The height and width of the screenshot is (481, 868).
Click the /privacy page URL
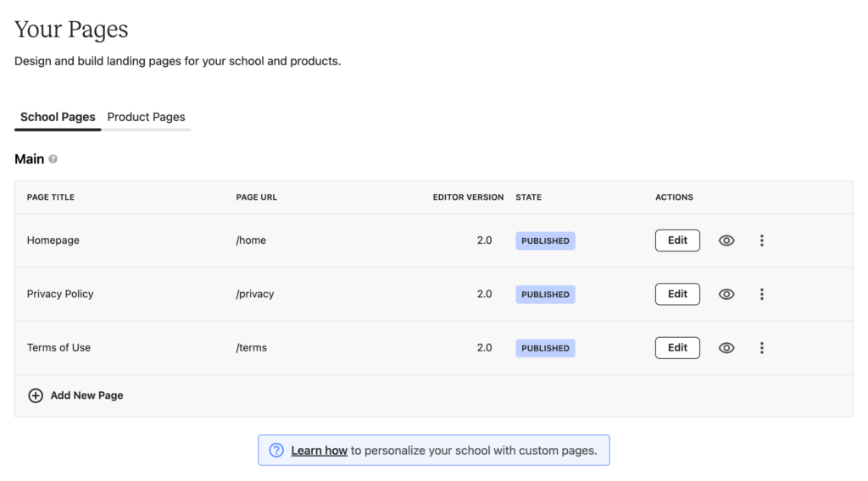(x=254, y=294)
